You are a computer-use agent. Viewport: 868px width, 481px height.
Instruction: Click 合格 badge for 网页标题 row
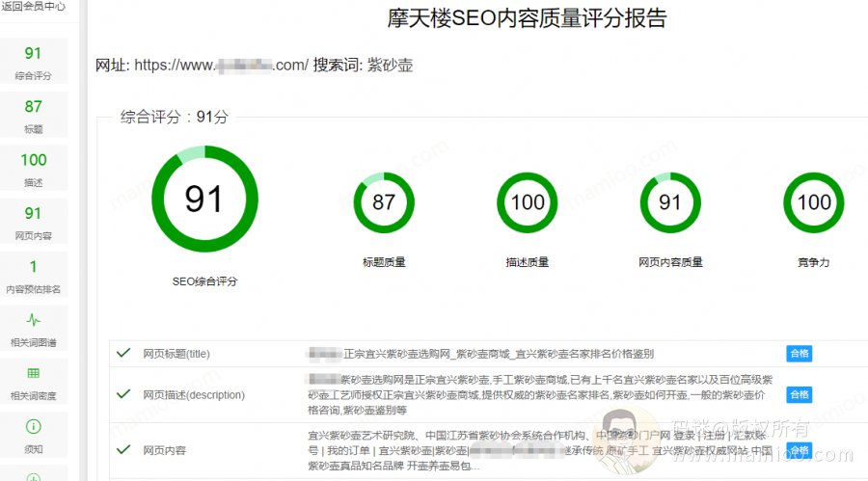[799, 354]
